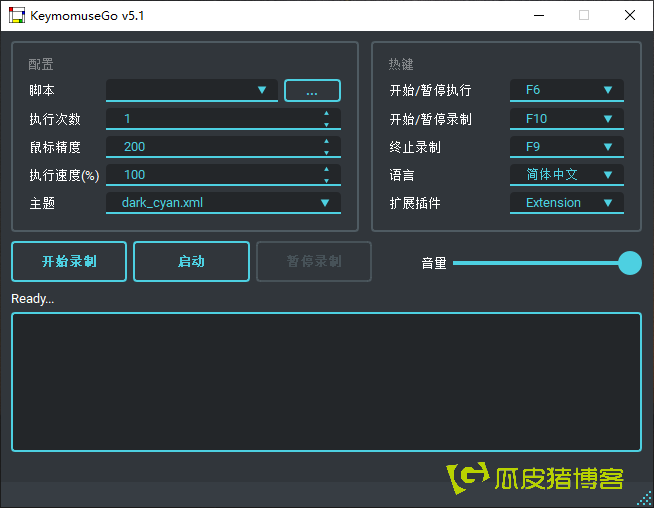Click the 扩展插件 label
The height and width of the screenshot is (508, 654).
click(415, 203)
